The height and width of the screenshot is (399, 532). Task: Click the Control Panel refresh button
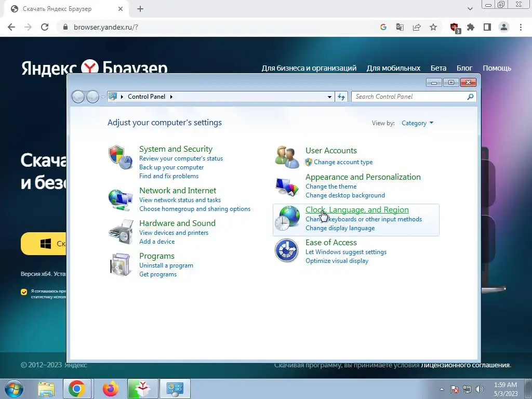(341, 97)
